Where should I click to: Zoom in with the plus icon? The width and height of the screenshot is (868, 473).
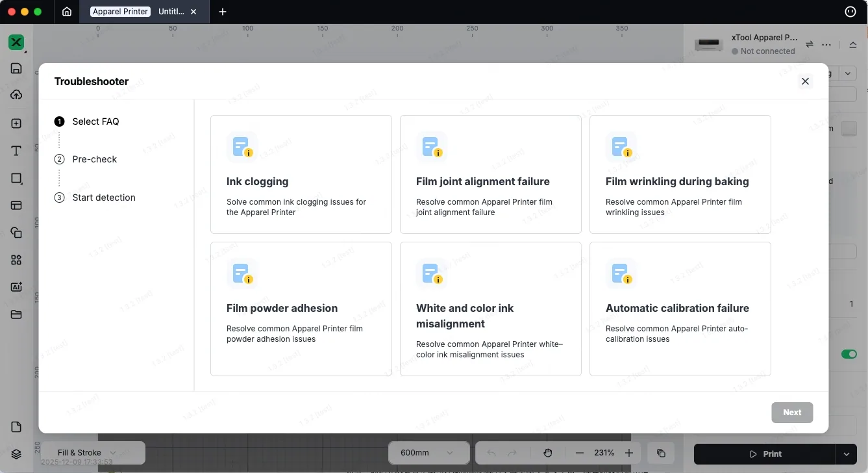tap(628, 453)
